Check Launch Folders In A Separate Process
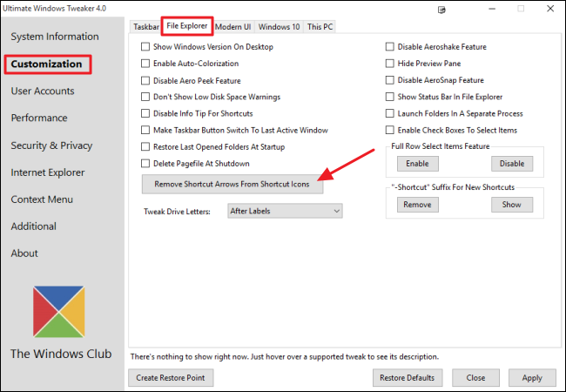The width and height of the screenshot is (566, 392). coord(390,113)
